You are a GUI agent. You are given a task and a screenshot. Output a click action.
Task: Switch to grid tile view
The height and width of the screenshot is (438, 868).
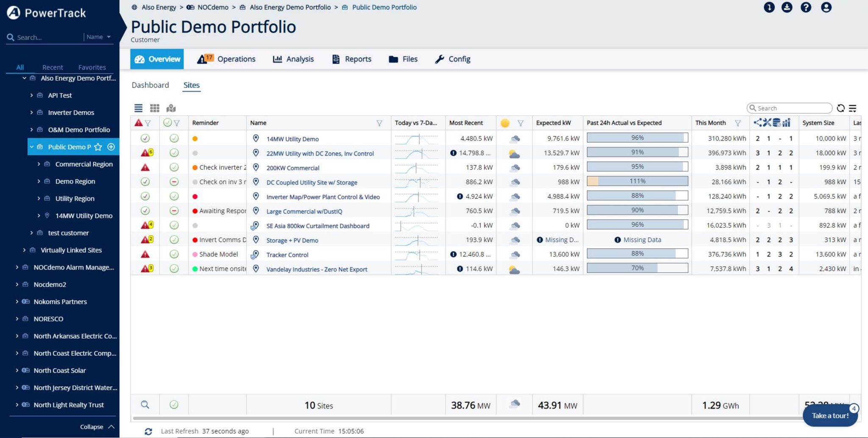(155, 108)
